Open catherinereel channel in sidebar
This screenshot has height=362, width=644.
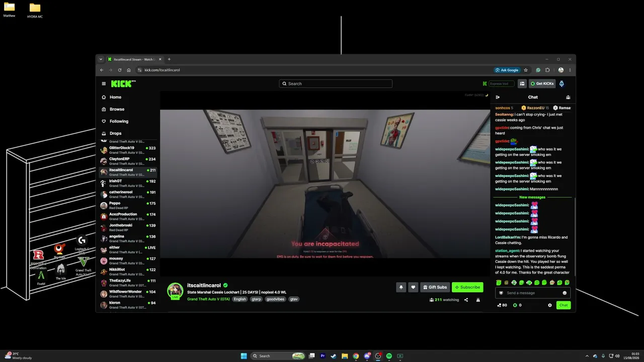point(128,194)
